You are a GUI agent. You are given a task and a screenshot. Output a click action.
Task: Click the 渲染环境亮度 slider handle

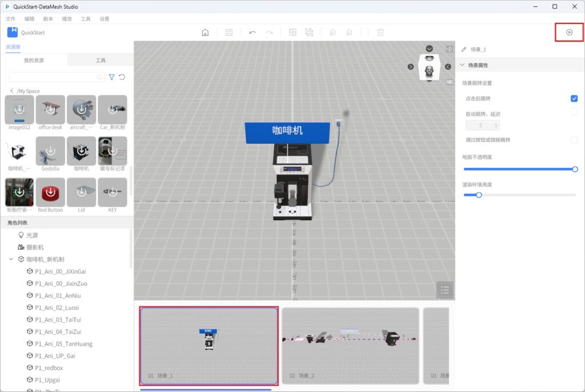(x=479, y=195)
